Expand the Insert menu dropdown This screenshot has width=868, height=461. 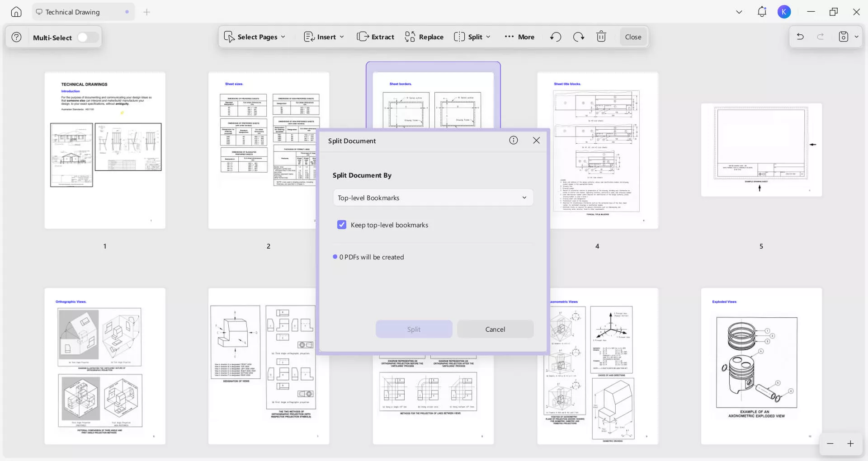pyautogui.click(x=324, y=37)
